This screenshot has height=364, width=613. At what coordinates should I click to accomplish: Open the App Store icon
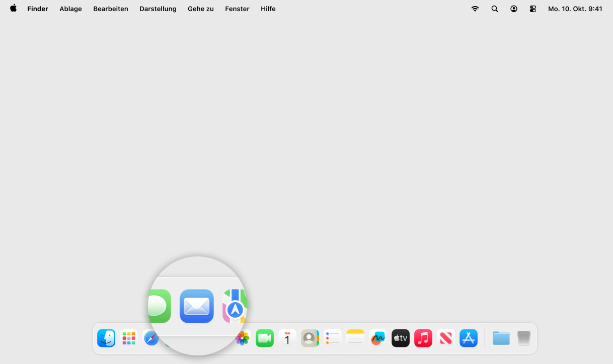[x=469, y=338]
